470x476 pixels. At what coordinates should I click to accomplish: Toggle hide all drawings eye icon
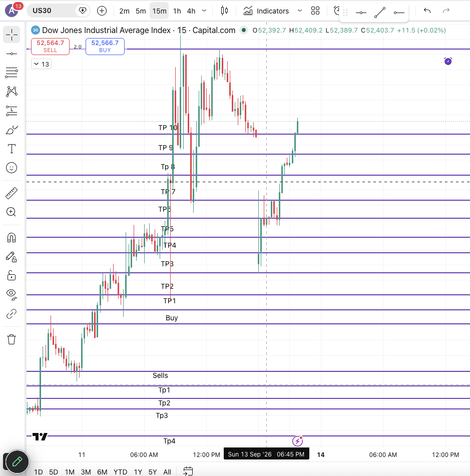pyautogui.click(x=12, y=294)
